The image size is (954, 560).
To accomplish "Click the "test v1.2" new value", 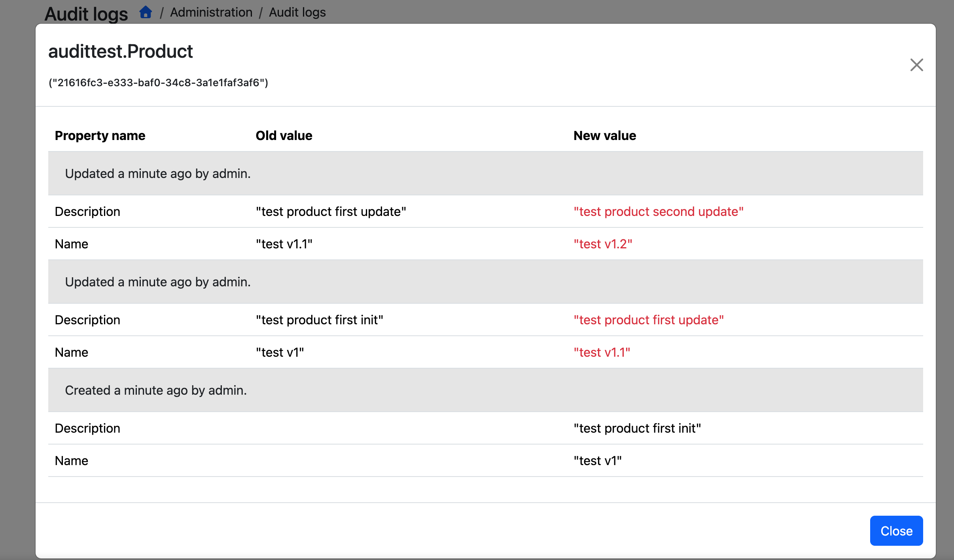I will [x=602, y=244].
